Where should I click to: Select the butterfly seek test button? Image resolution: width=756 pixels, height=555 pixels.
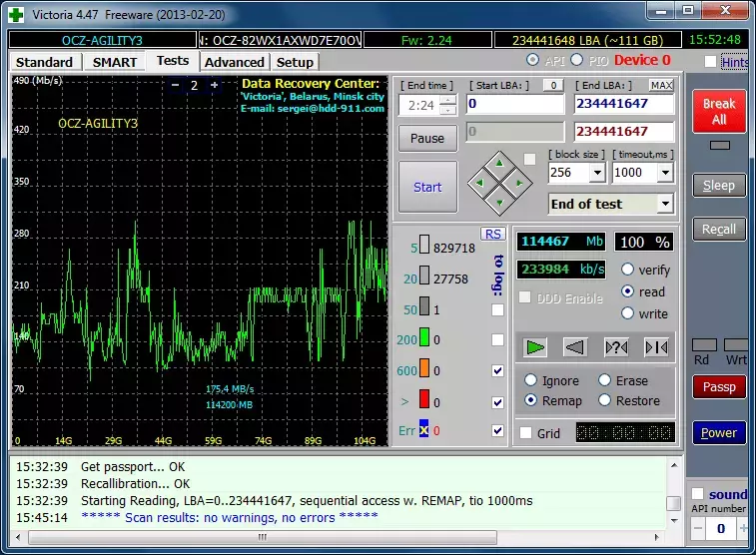tap(656, 347)
